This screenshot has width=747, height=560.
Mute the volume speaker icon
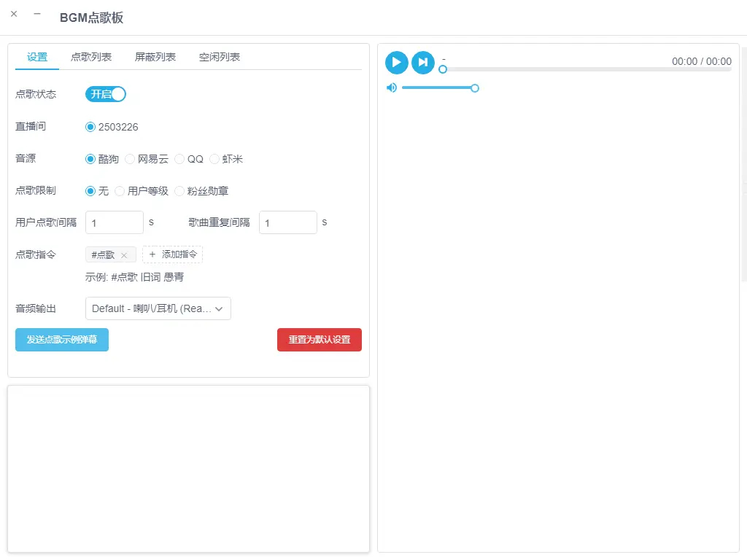(x=392, y=87)
